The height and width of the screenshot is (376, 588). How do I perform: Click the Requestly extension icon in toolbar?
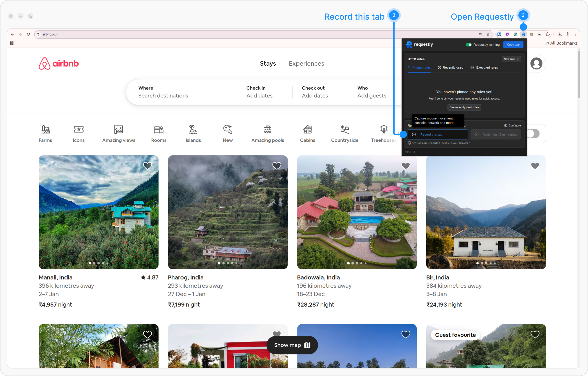pyautogui.click(x=523, y=34)
